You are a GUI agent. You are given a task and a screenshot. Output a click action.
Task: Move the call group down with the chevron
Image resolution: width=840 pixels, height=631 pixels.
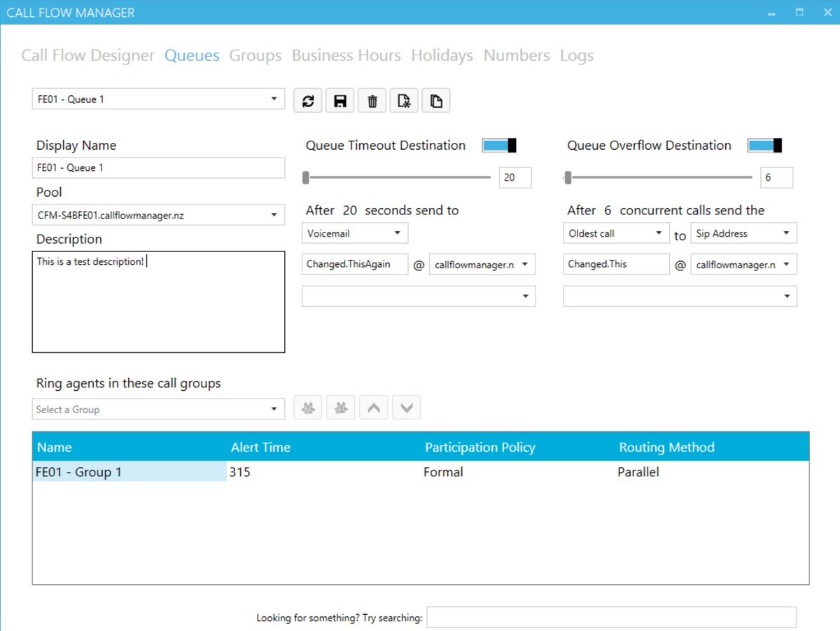(x=407, y=408)
